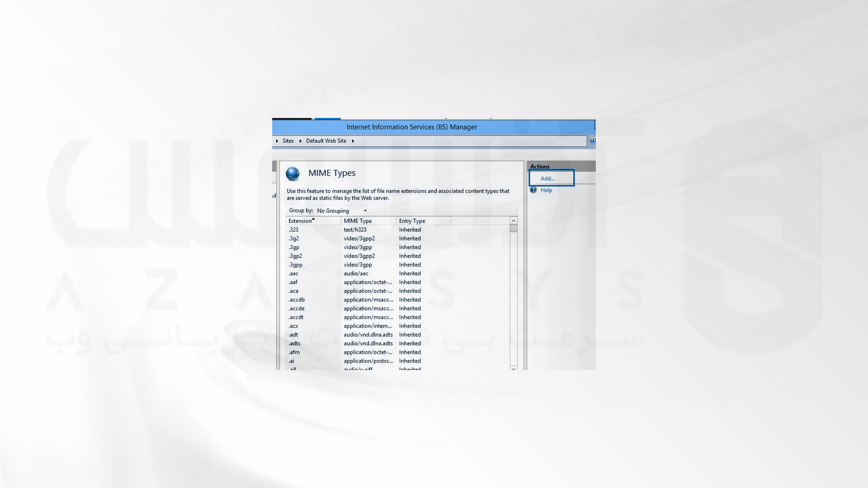This screenshot has width=868, height=488.
Task: Select the .acx extension row
Action: (x=398, y=326)
